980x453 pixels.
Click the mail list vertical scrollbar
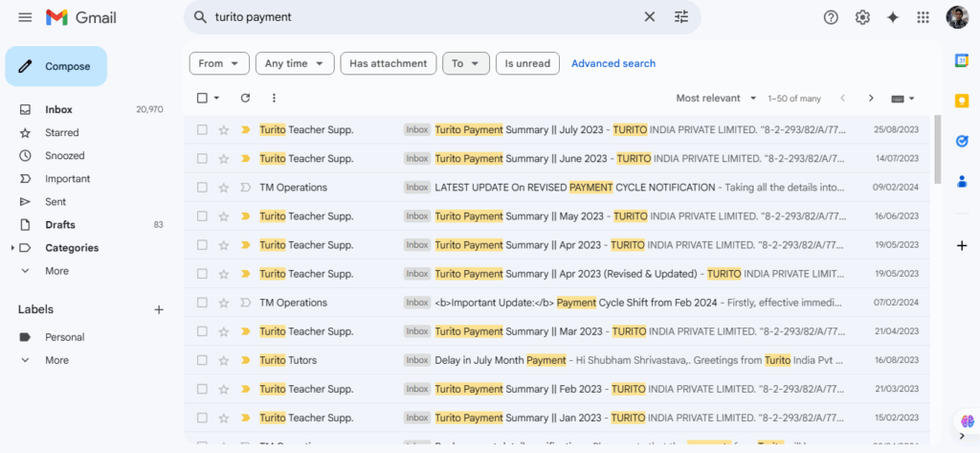937,149
